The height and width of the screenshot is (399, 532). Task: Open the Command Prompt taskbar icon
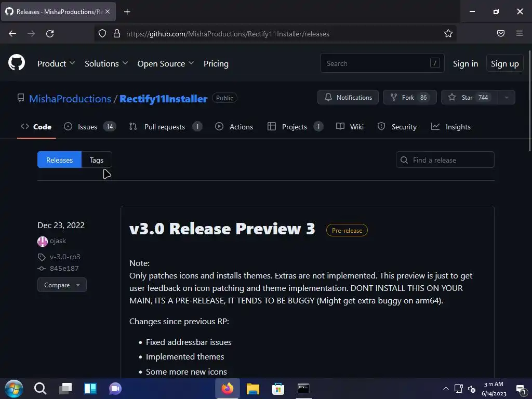coord(303,389)
